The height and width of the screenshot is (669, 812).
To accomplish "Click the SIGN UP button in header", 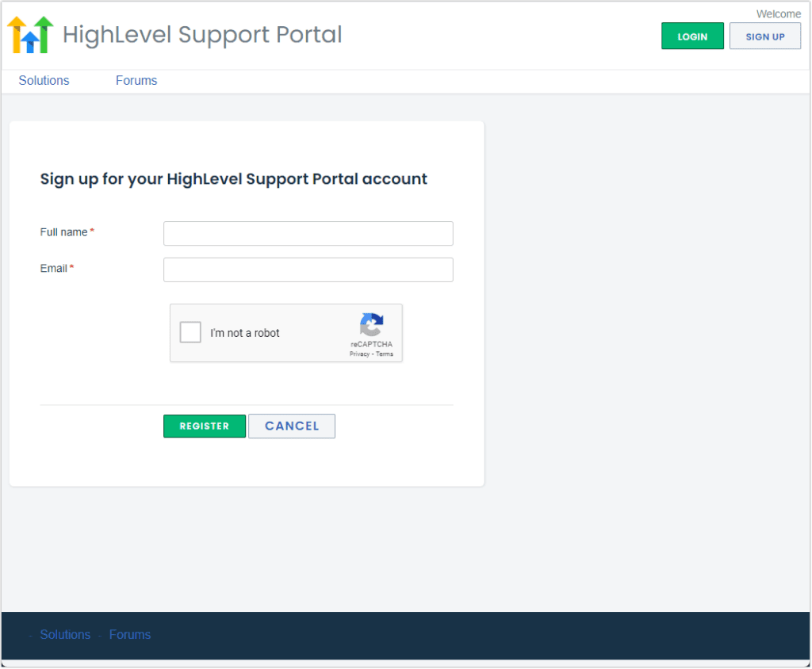I will 765,36.
